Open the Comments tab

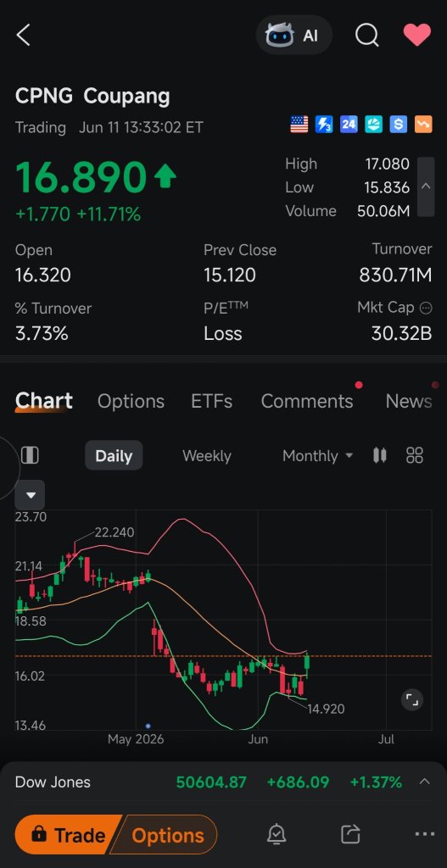tap(307, 401)
